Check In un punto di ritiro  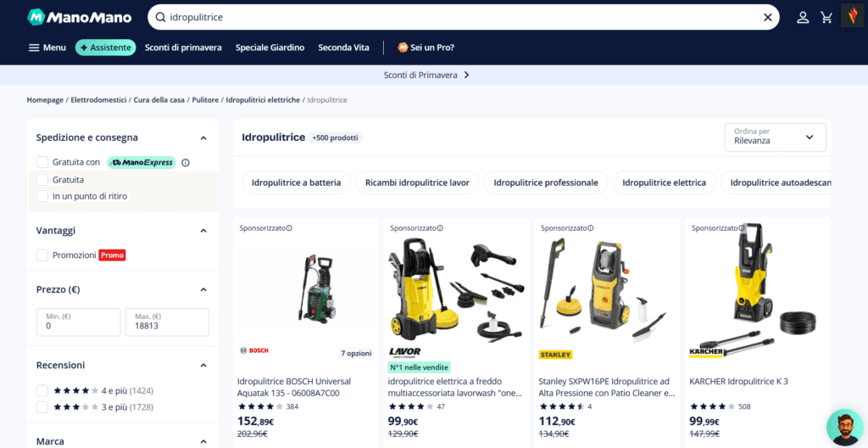[42, 196]
